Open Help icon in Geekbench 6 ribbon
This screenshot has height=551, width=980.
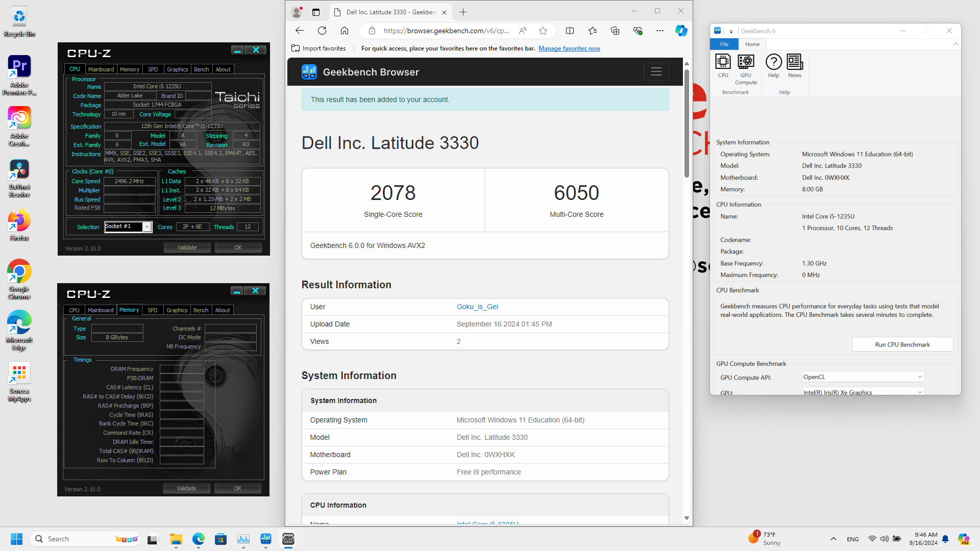(x=773, y=66)
